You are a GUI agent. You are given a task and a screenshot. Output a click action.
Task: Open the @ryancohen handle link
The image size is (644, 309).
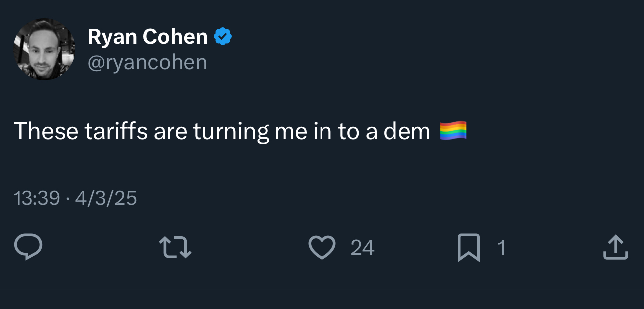coord(147,63)
